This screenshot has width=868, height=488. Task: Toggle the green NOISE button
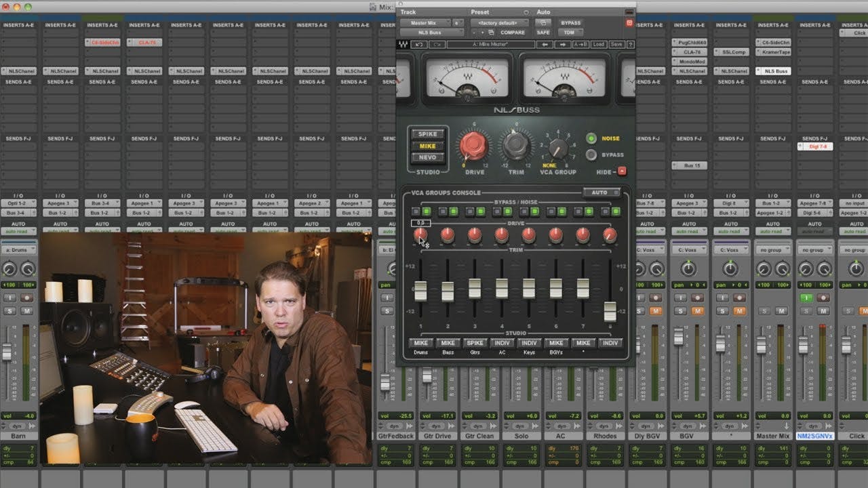pos(591,138)
